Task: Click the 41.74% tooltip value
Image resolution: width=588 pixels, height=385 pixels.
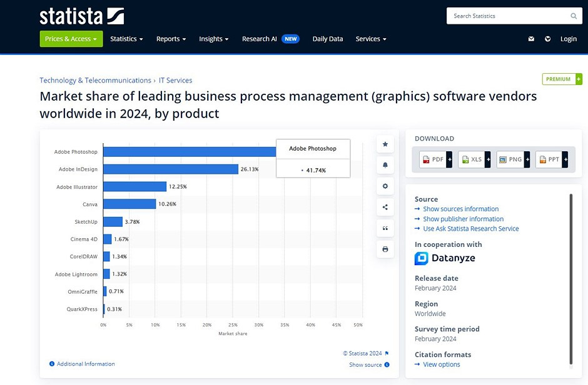Action: (316, 170)
